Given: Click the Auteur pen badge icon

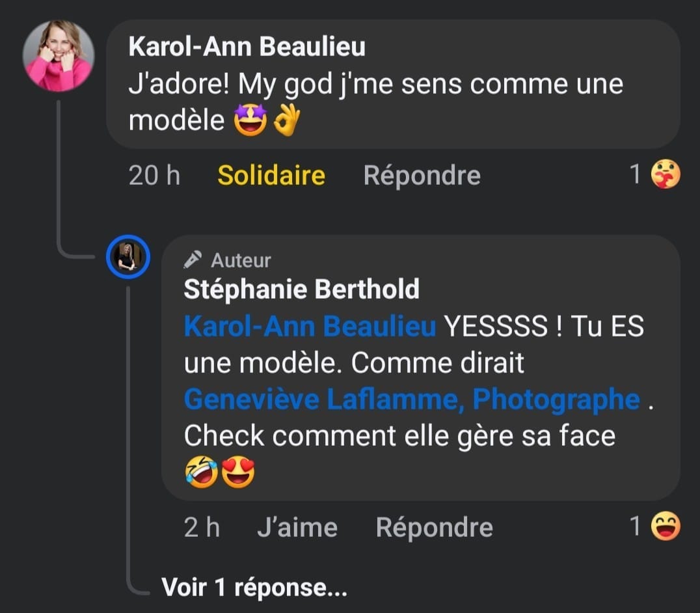Looking at the screenshot, I should coord(192,260).
